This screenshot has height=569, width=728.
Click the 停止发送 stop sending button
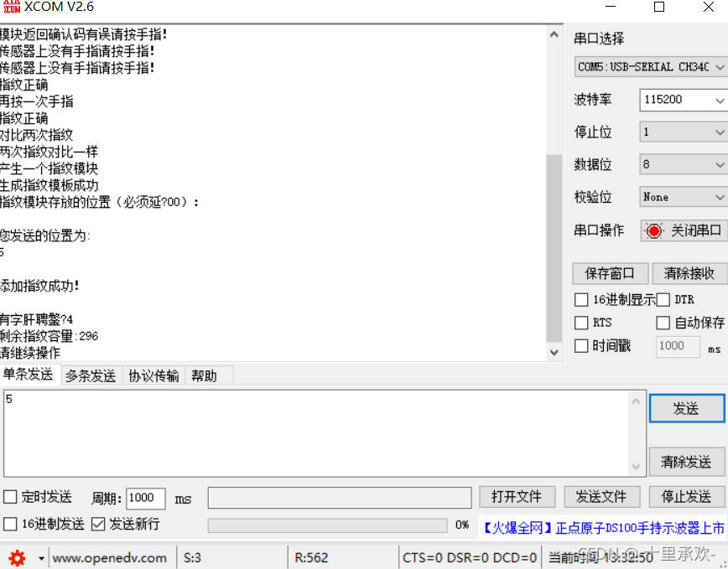pos(687,497)
